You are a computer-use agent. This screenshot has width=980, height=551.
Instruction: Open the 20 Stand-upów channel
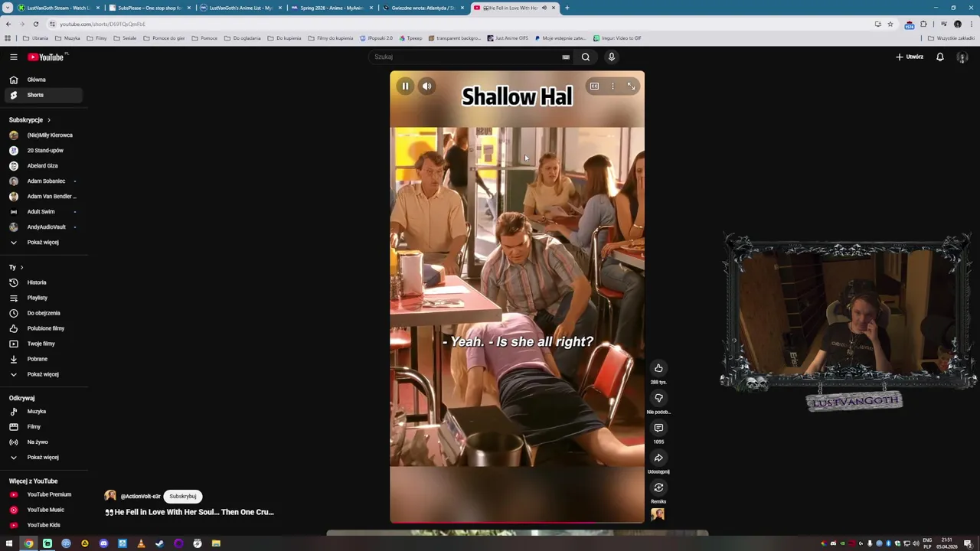(44, 151)
